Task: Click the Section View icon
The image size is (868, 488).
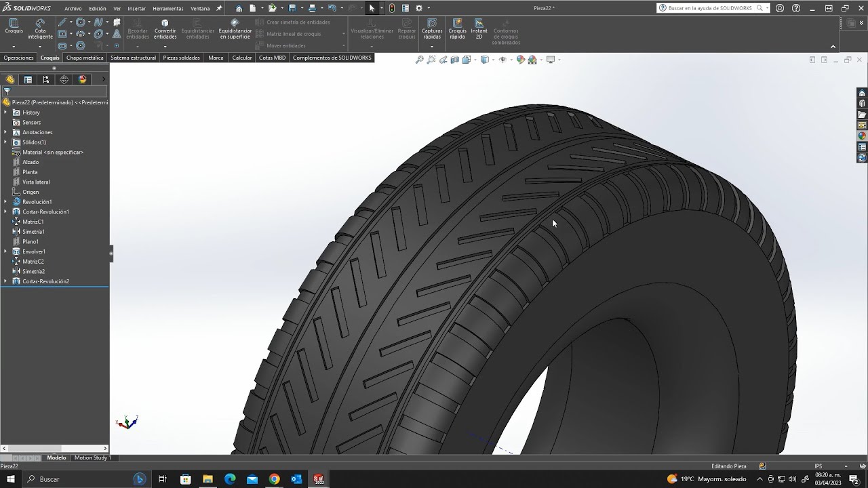Action: [x=454, y=60]
